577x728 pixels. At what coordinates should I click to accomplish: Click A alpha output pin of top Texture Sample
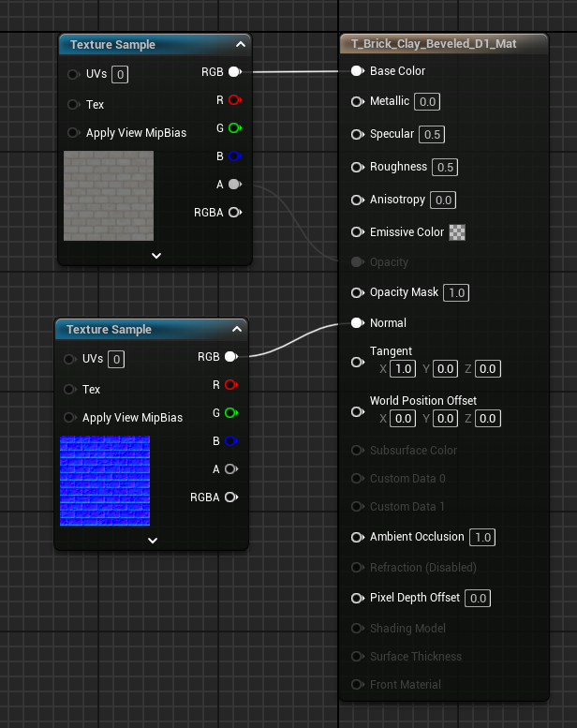(x=235, y=185)
